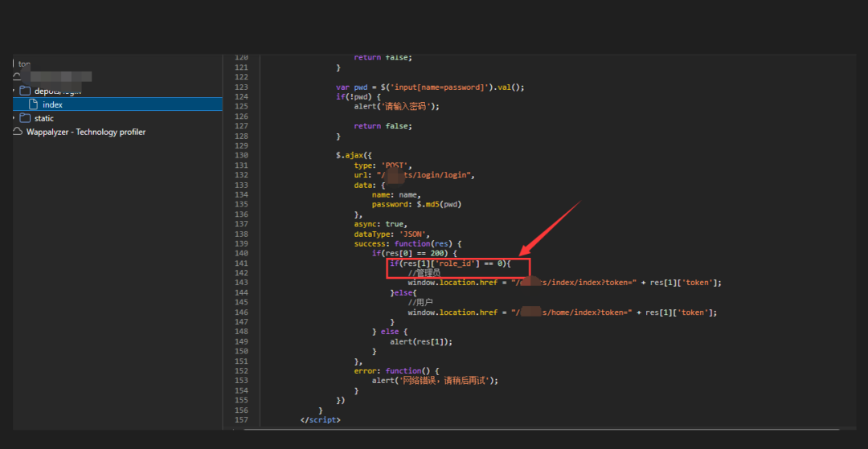Click the closing '</script>' tag
The width and height of the screenshot is (868, 449).
[x=321, y=420]
